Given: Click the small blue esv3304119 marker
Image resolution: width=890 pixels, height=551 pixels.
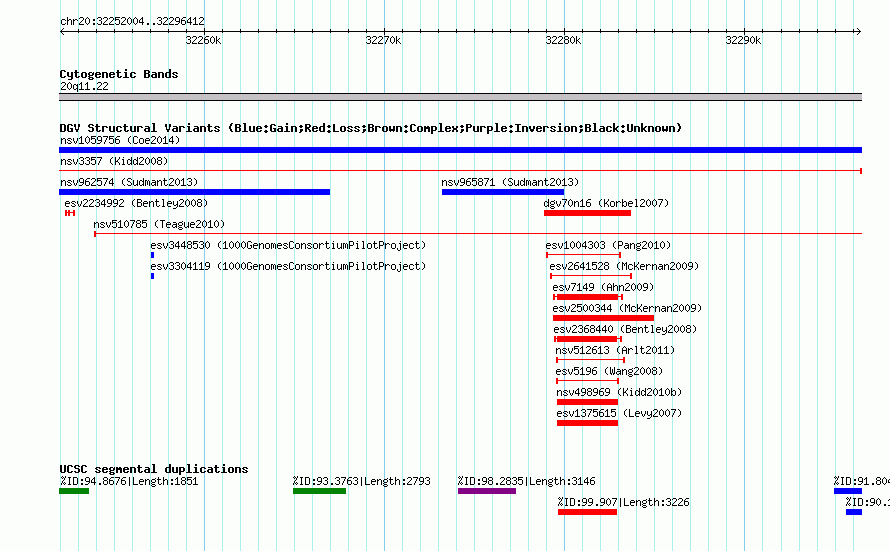Looking at the screenshot, I should click(152, 276).
